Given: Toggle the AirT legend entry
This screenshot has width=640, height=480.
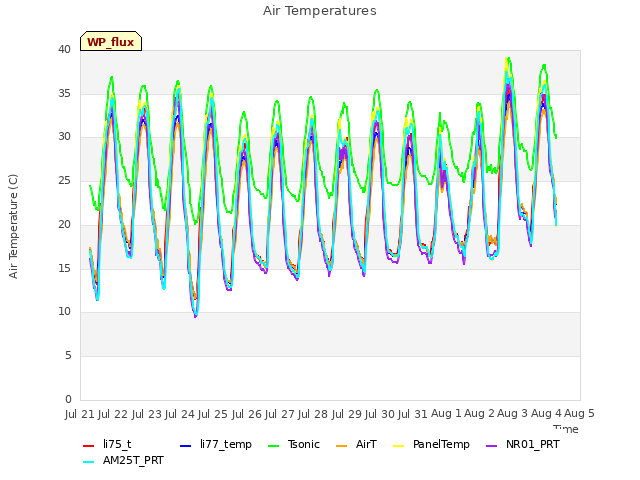Looking at the screenshot, I should pos(356,444).
